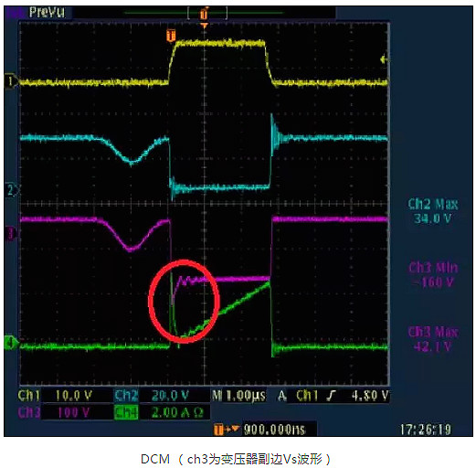
Task: Click the green Ch4 ground reference marker
Action: (x=11, y=344)
